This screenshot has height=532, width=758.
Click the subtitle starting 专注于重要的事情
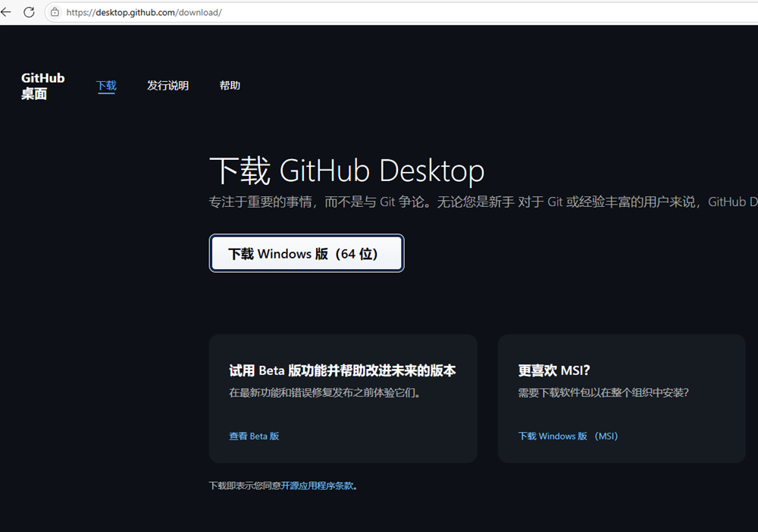(484, 202)
